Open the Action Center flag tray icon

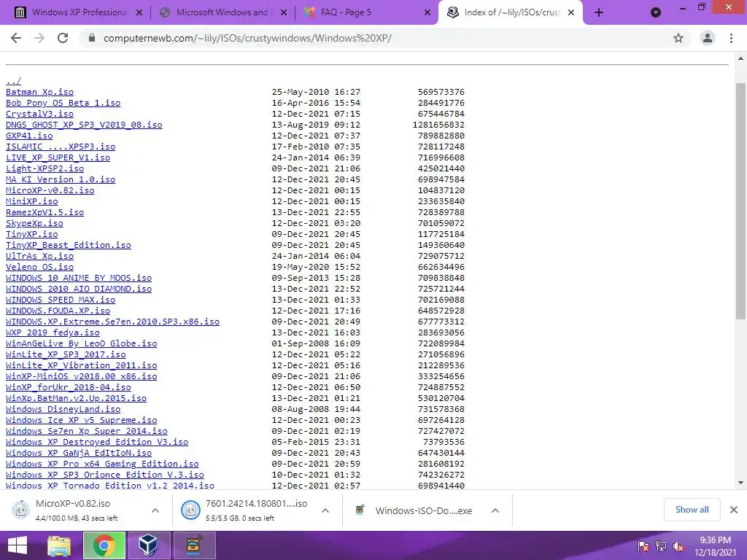(x=643, y=546)
